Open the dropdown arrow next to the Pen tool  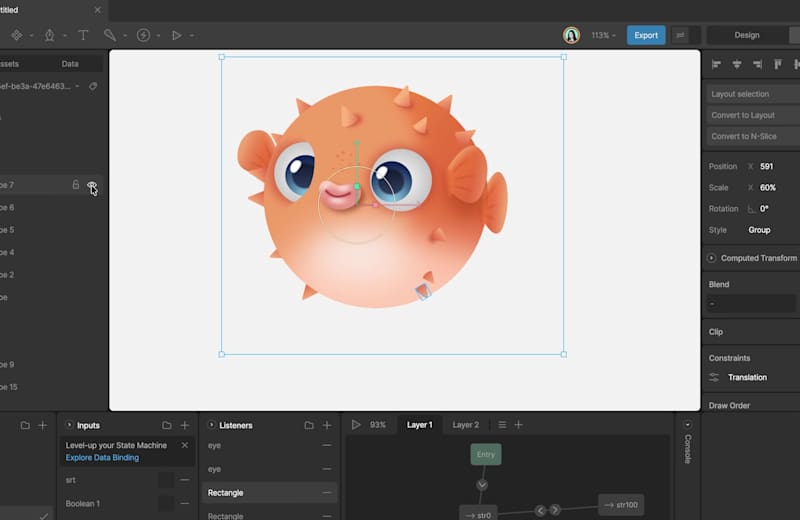pos(65,36)
